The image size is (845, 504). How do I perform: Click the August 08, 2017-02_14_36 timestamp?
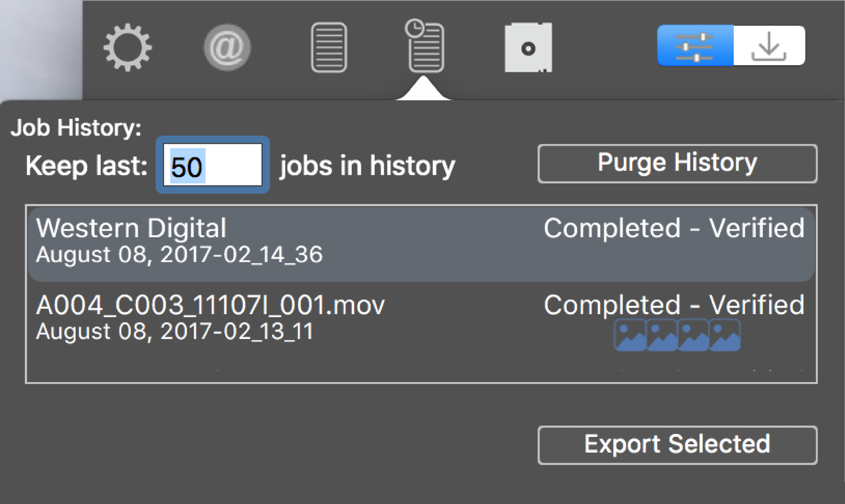point(179,254)
